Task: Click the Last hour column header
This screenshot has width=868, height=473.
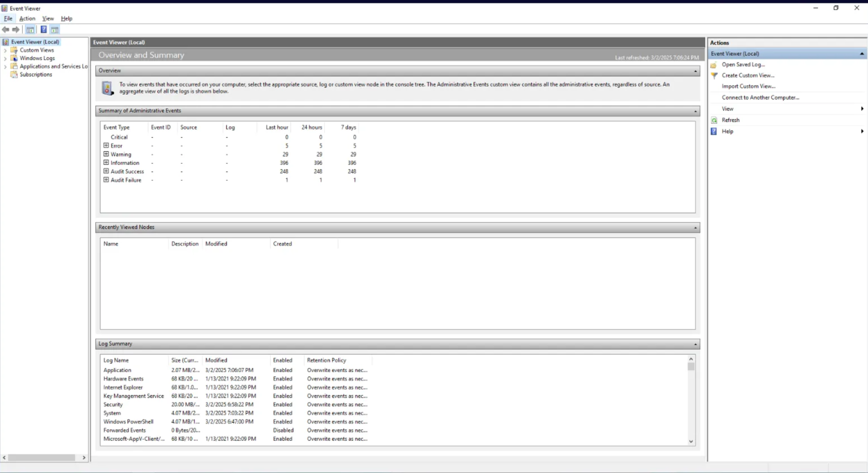Action: click(x=274, y=127)
